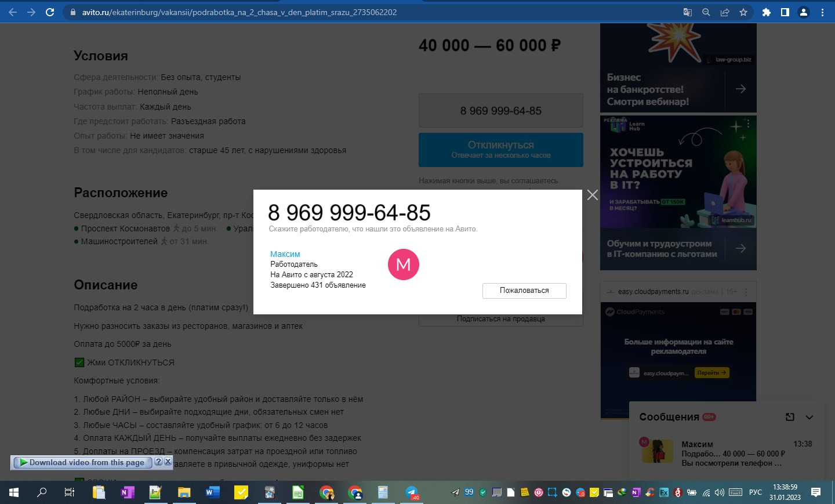Open easy.cloudpayments.ru ad options menu

(746, 292)
